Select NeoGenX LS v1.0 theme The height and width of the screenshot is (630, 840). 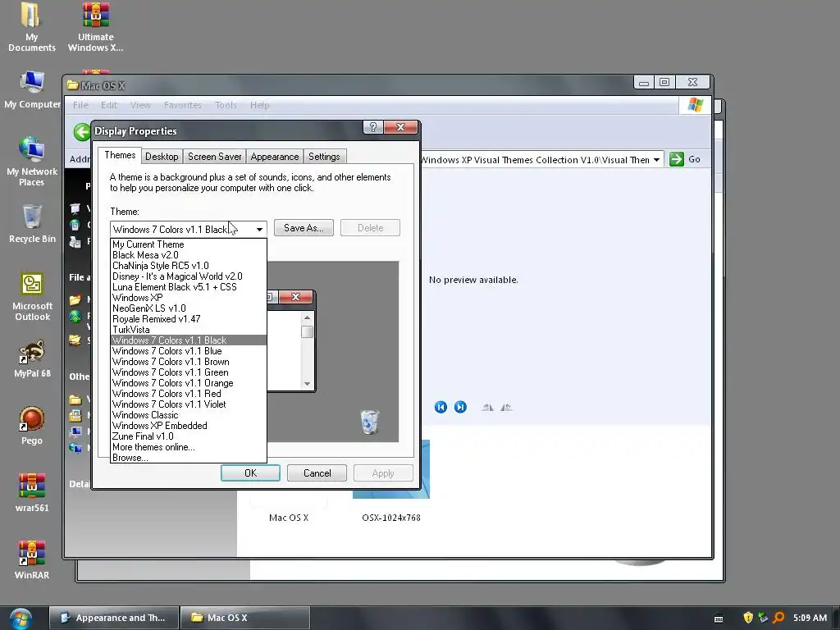click(189, 308)
